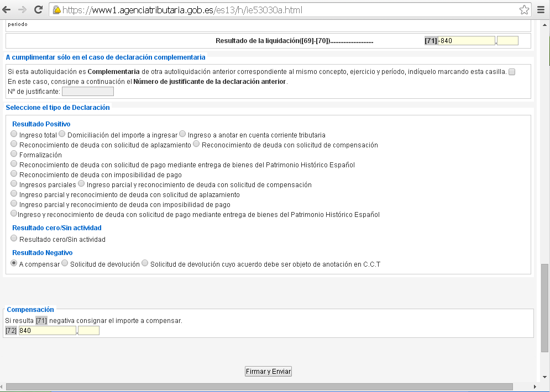Click the [71] decimal part field

(507, 41)
